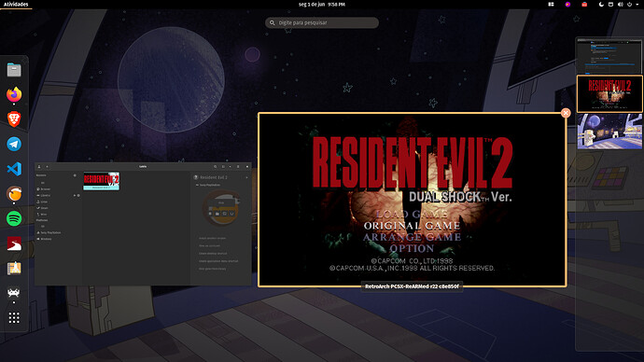The height and width of the screenshot is (362, 644).
Task: Collapse the Resident Evil 2 panel arrow
Action: click(246, 177)
